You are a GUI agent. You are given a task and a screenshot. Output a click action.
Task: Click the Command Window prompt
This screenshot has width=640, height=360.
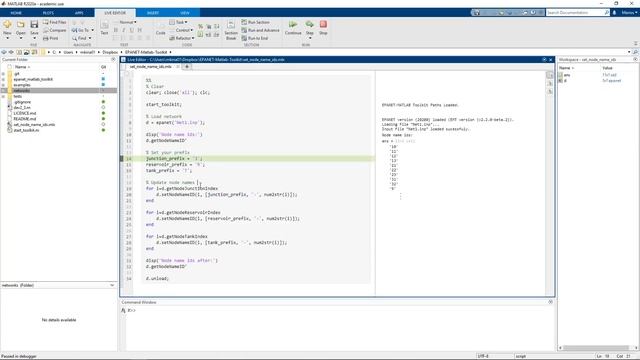tap(131, 311)
